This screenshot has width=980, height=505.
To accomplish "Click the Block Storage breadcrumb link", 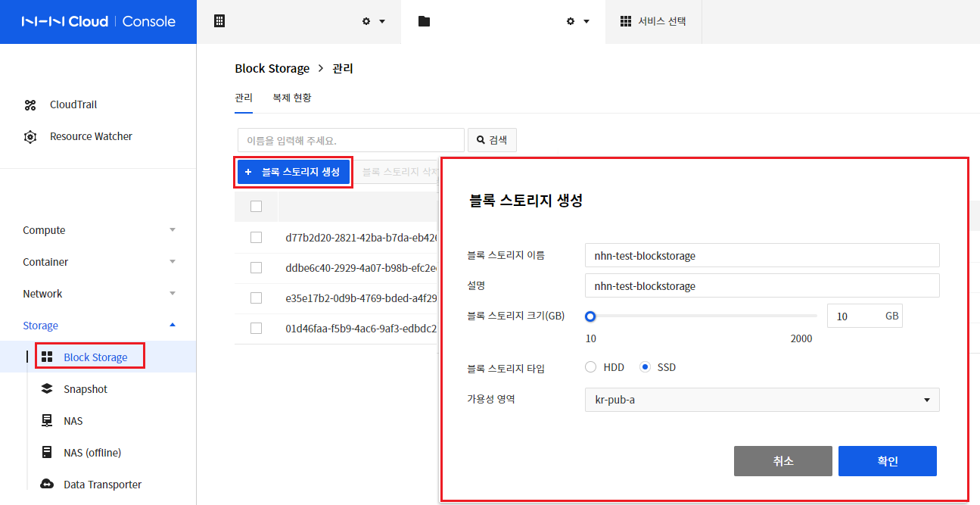I will (272, 68).
